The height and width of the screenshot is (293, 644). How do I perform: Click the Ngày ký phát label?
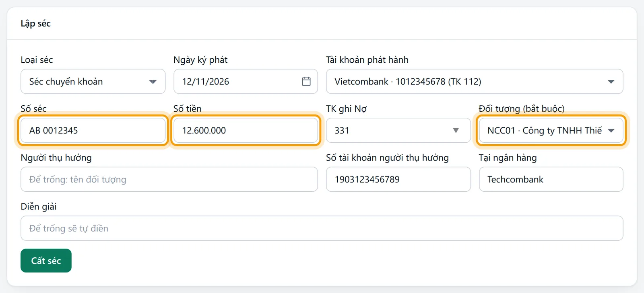click(200, 60)
